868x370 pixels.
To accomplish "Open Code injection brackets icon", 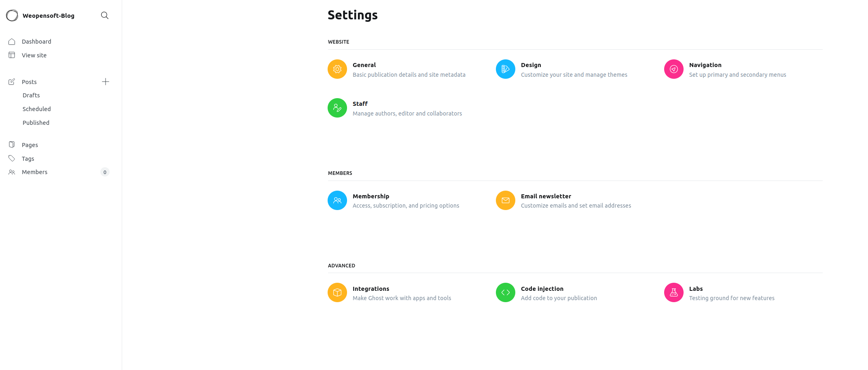I will click(506, 292).
